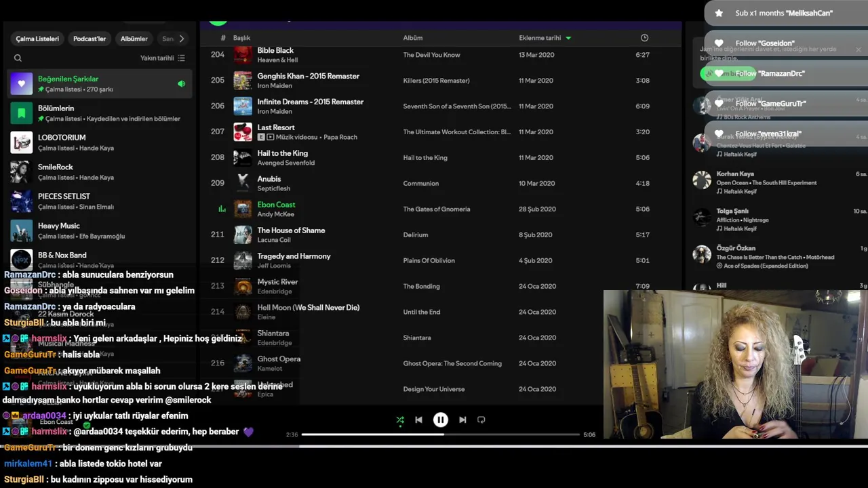
Task: Open the LOBOTORIUM playlist
Action: pyautogui.click(x=100, y=142)
